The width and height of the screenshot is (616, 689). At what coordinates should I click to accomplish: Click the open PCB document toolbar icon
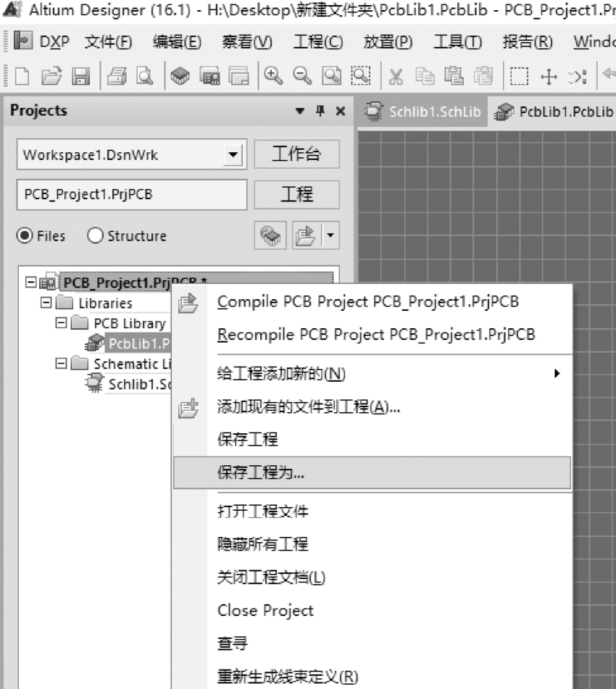[x=209, y=77]
